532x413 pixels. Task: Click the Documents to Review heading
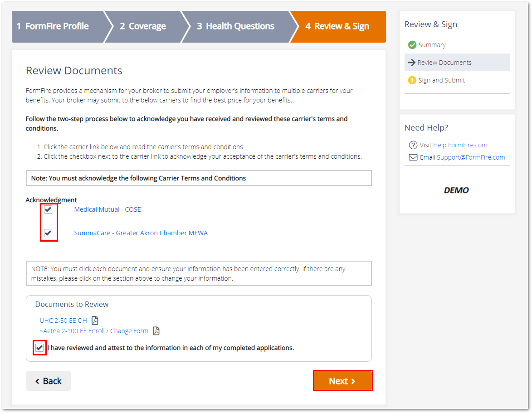(x=72, y=305)
